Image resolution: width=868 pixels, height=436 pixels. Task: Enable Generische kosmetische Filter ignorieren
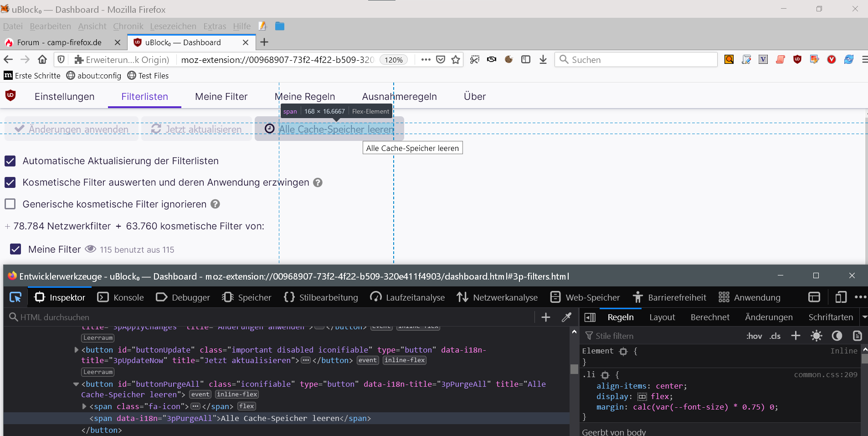(10, 204)
